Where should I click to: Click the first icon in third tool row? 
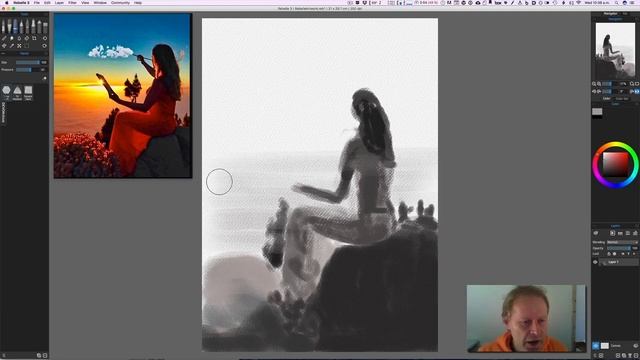click(x=4, y=46)
